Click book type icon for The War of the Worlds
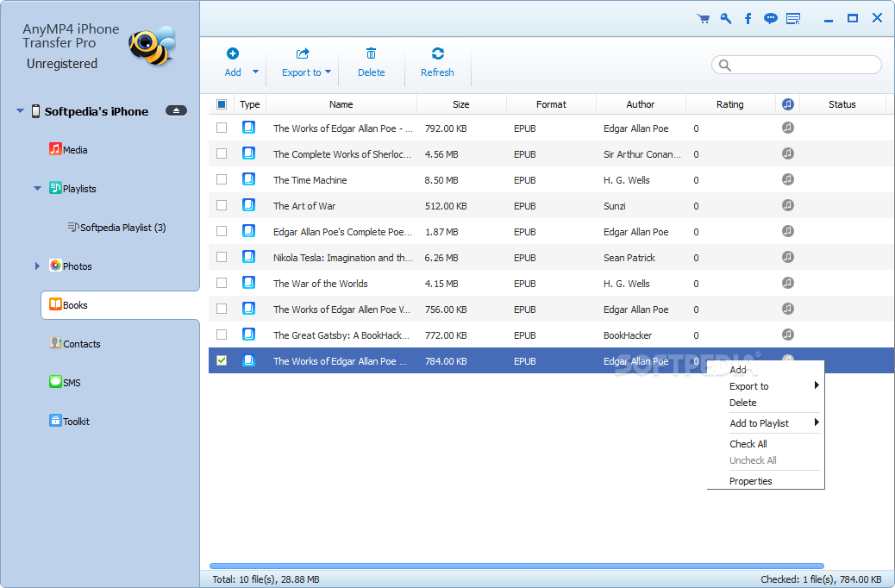Viewport: 895px width, 588px height. (249, 283)
